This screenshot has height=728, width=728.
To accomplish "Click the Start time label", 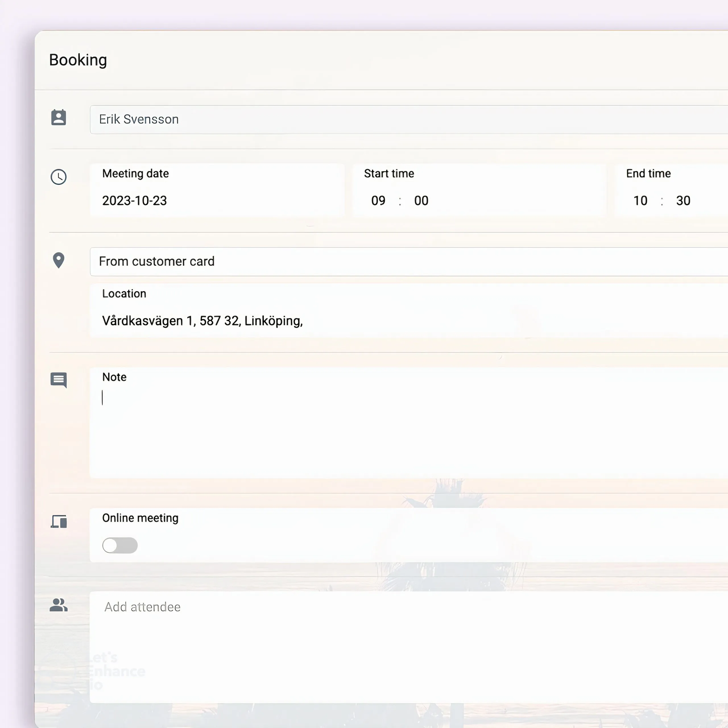I will coord(389,173).
